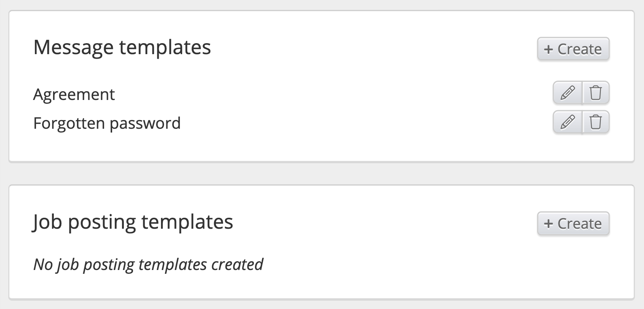Select the Agreement template name
Screen dimensions: 644x309
click(x=74, y=94)
